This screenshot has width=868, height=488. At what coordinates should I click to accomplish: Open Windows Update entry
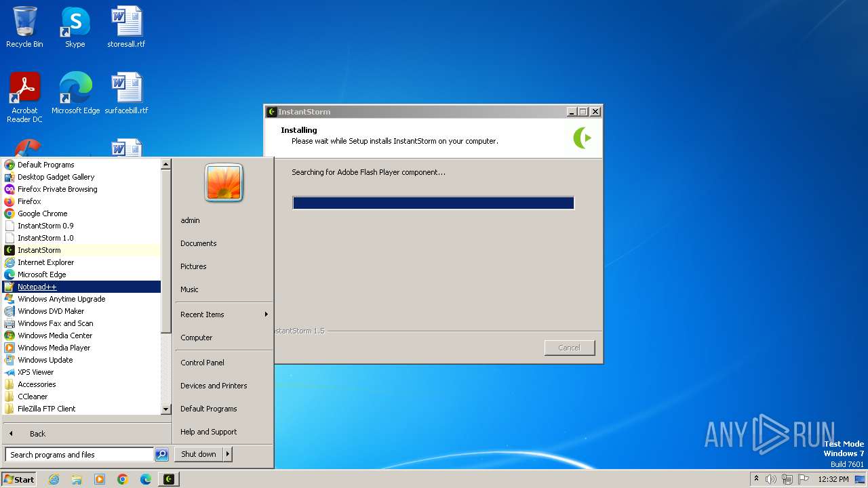(x=81, y=360)
